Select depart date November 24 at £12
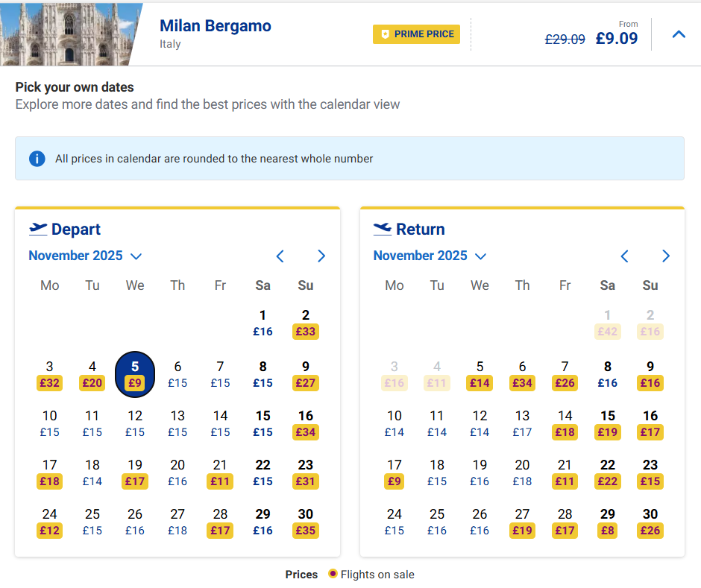This screenshot has width=701, height=588. [x=50, y=522]
